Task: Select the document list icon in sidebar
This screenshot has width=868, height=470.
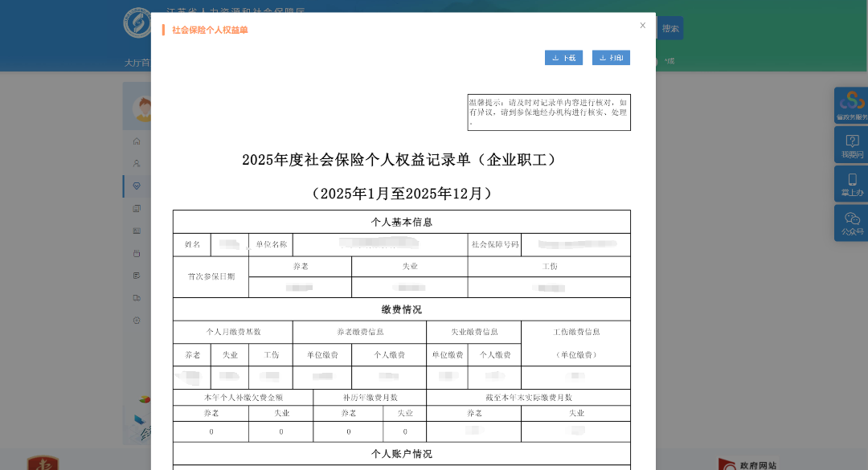Action: coord(137,208)
